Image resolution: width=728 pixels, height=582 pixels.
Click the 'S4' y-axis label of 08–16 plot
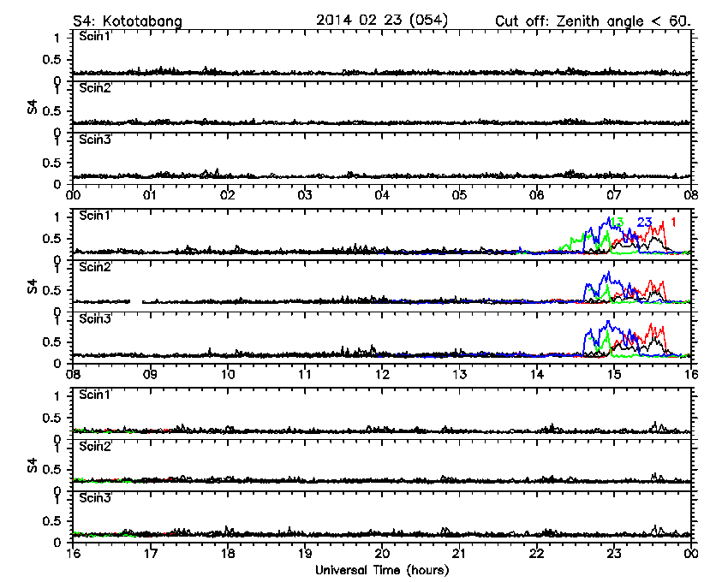click(x=32, y=287)
